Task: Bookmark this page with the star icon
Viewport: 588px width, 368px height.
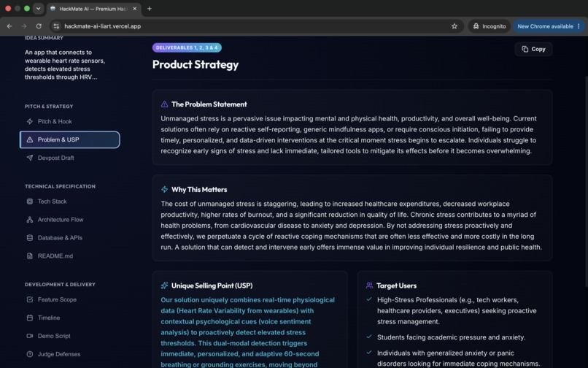Action: 454,26
